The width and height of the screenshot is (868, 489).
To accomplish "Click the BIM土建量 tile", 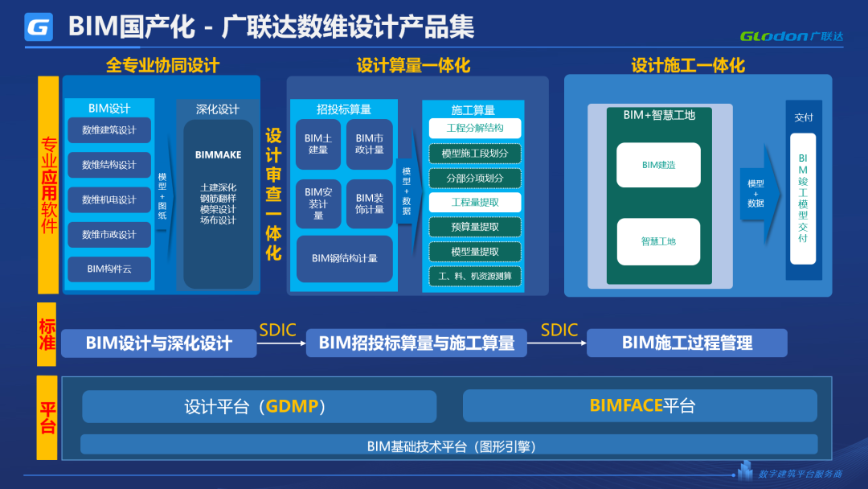I will pos(318,145).
